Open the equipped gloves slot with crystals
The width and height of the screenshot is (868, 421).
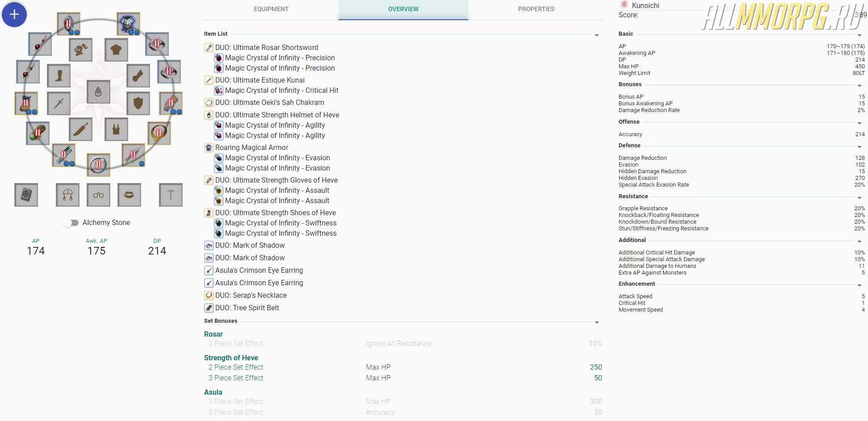pyautogui.click(x=171, y=104)
